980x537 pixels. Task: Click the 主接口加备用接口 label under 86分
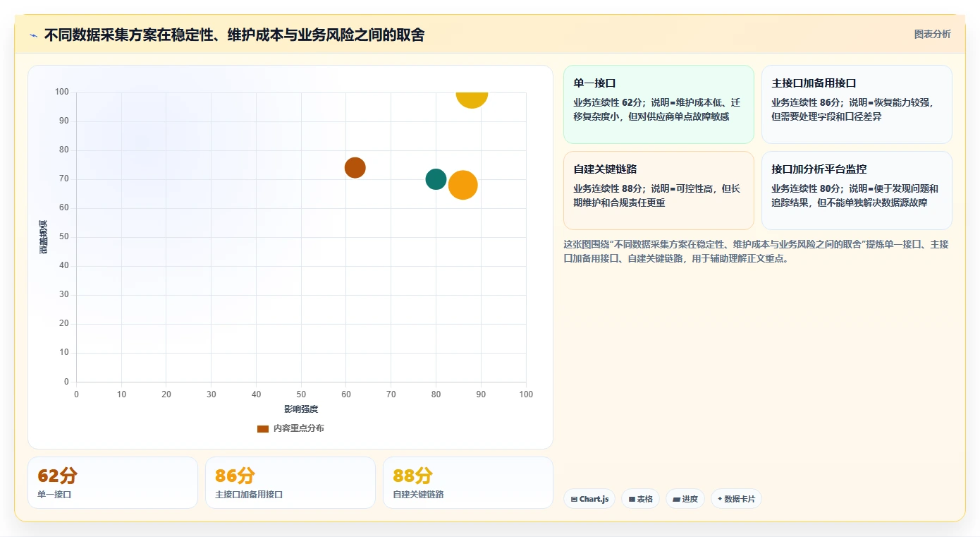pyautogui.click(x=249, y=495)
